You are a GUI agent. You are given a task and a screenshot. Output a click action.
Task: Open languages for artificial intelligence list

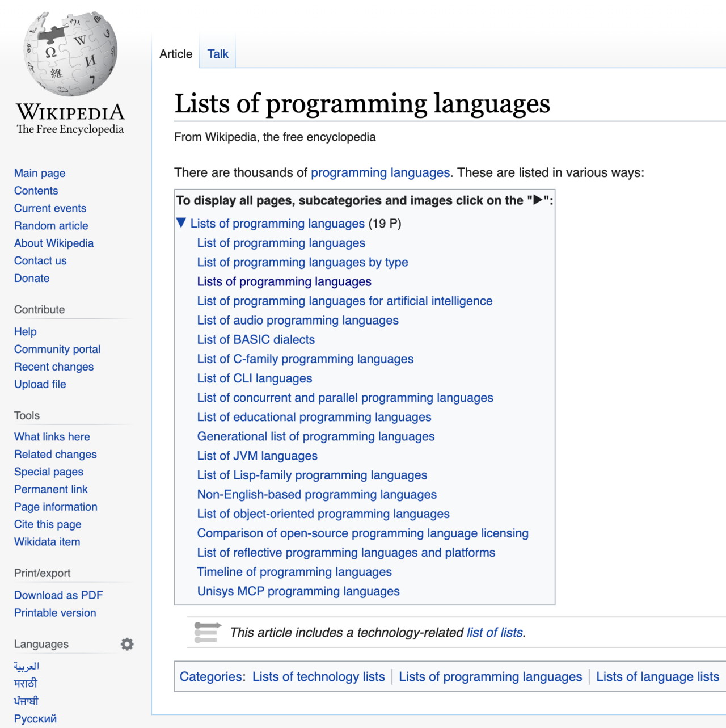click(345, 301)
